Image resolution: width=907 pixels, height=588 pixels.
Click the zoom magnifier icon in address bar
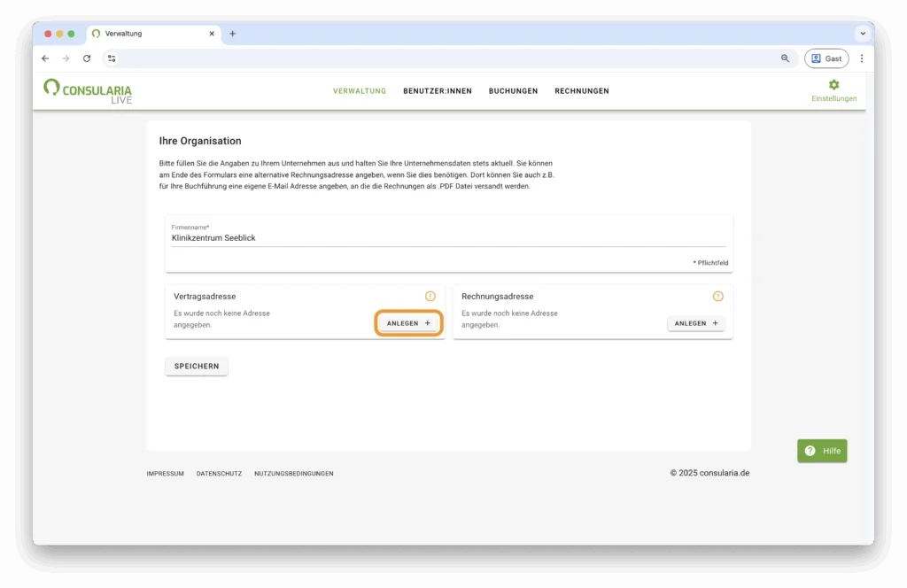[x=785, y=58]
